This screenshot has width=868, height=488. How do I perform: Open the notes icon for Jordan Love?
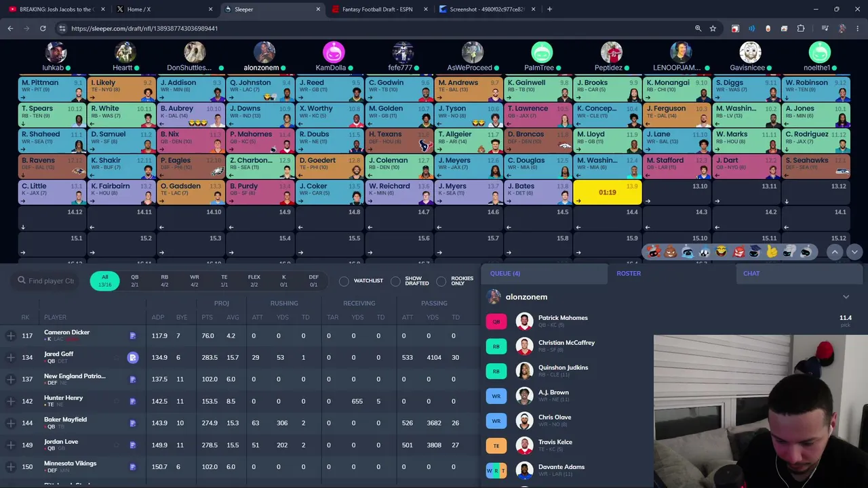pyautogui.click(x=132, y=445)
